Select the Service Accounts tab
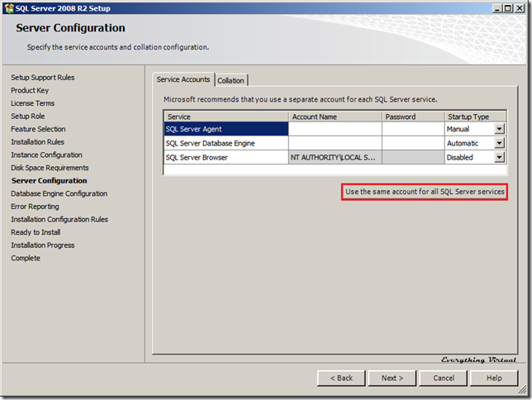 coord(183,79)
